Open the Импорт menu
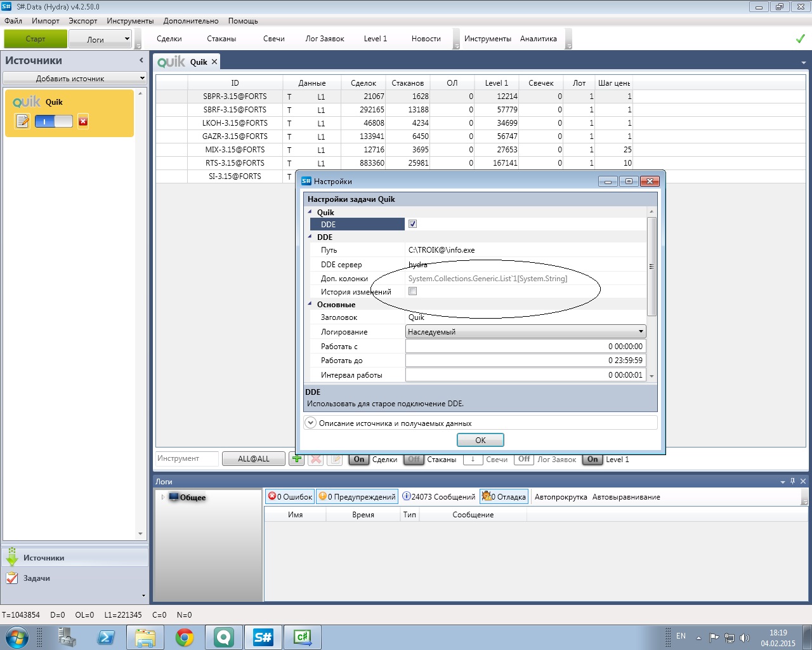This screenshot has height=650, width=812. [x=46, y=21]
